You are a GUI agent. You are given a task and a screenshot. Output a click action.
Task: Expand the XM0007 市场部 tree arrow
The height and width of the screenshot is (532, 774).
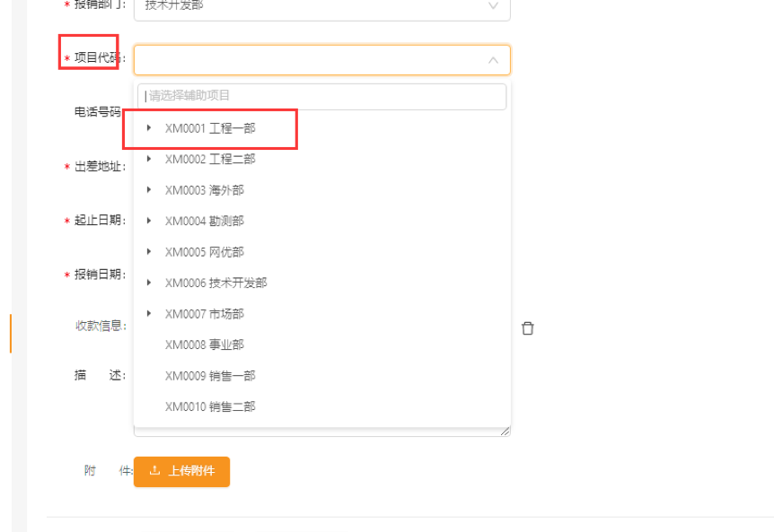pyautogui.click(x=149, y=314)
